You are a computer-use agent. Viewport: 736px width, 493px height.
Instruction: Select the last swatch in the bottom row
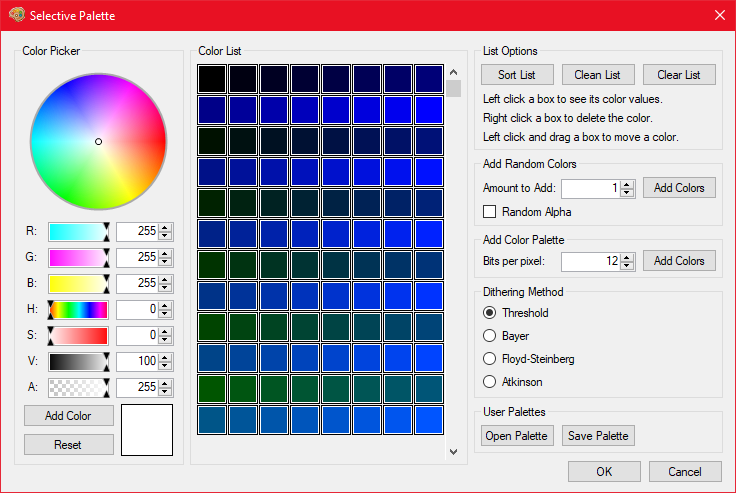click(x=429, y=420)
